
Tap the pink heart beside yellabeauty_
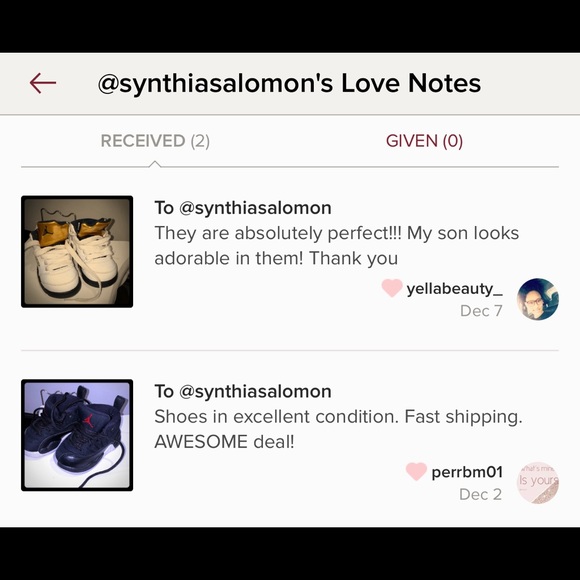[x=392, y=288]
